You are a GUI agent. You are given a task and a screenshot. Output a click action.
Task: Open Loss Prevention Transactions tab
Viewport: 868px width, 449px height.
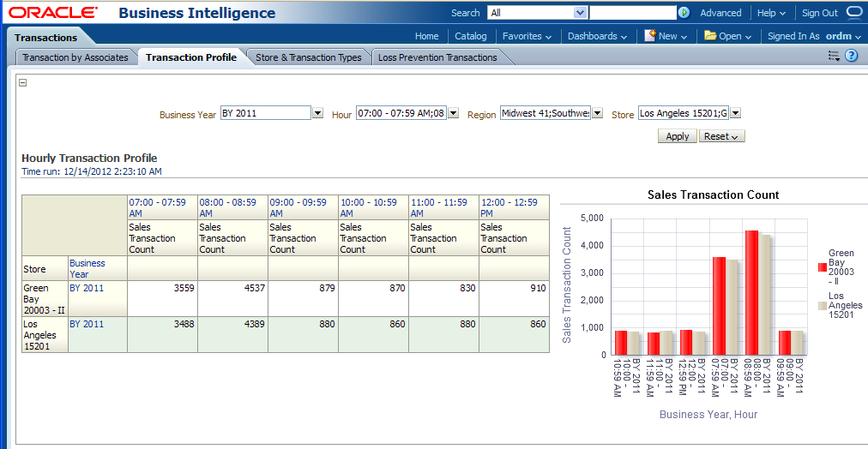(437, 57)
